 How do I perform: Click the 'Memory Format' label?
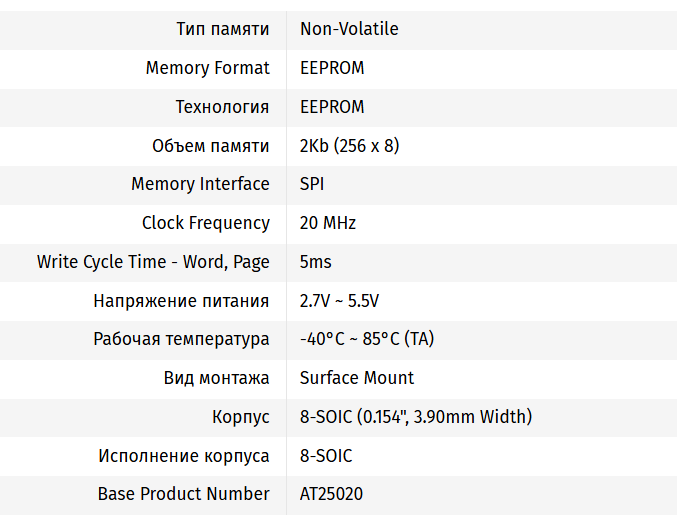click(207, 68)
